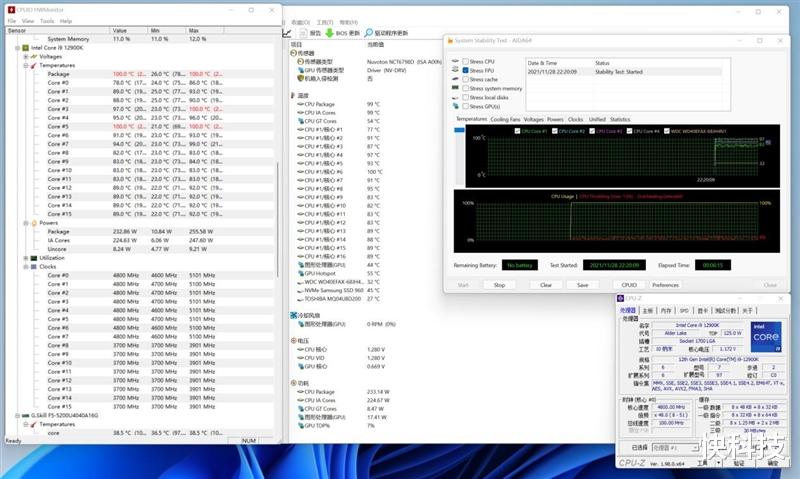This screenshot has height=479, width=800.
Task: Open the Help menu in HWMonitor
Action: (x=66, y=21)
